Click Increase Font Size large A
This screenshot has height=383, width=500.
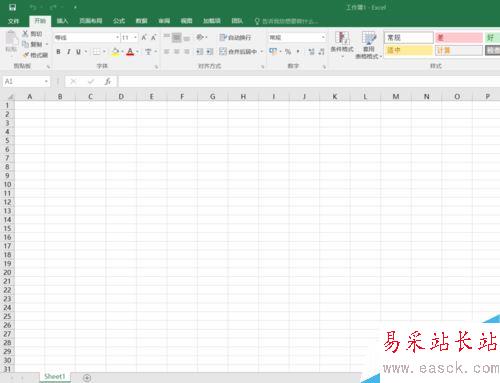(144, 37)
